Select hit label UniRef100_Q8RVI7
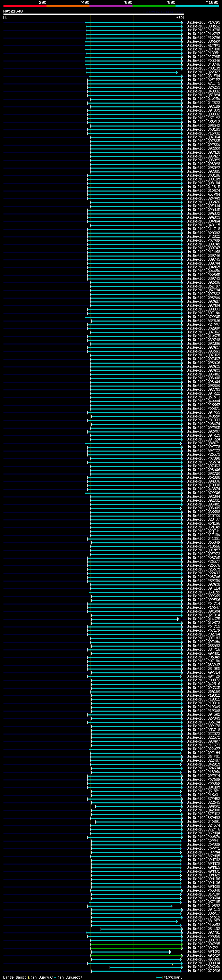The height and width of the screenshot is (980, 222). (x=203, y=913)
